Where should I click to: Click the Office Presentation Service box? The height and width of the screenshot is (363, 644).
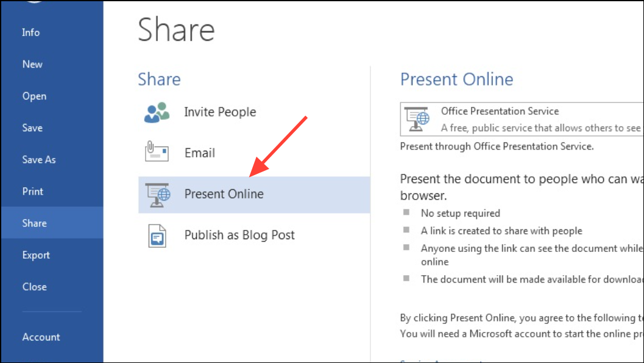522,119
